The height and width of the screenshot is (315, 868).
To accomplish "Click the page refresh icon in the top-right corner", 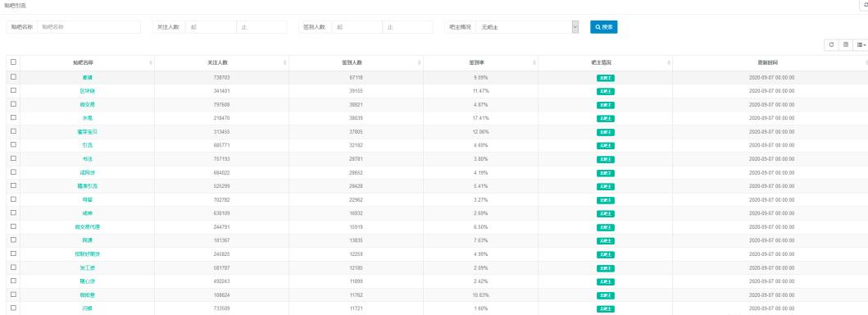I will [863, 4].
